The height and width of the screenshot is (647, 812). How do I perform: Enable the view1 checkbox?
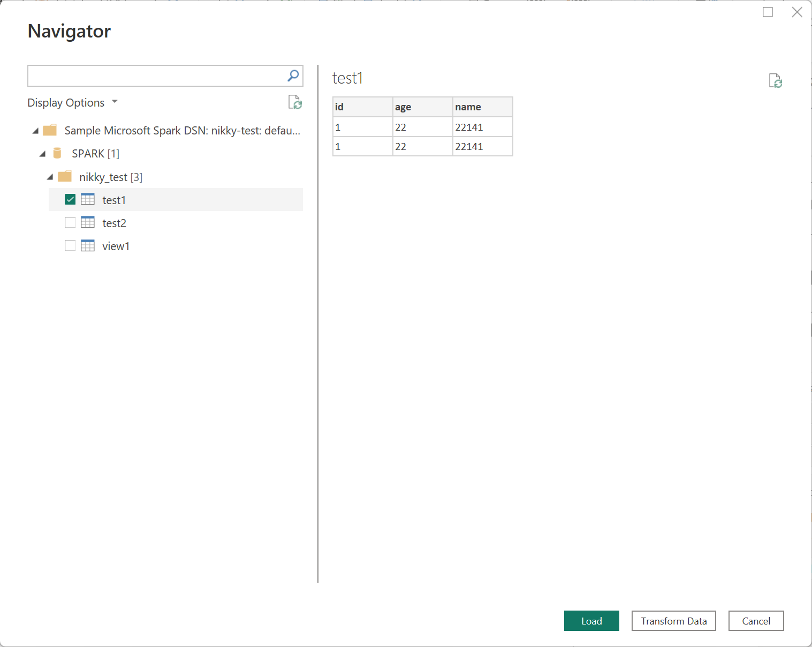70,246
